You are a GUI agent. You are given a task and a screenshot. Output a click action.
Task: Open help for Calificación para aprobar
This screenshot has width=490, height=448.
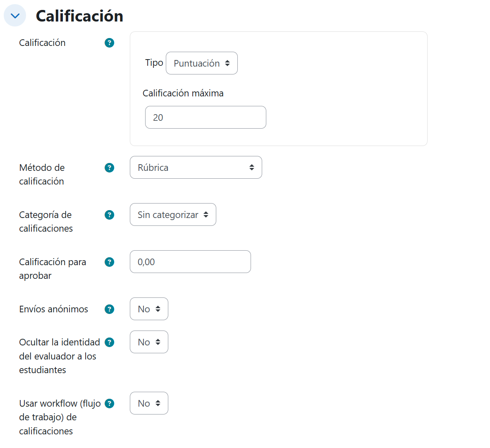(109, 262)
